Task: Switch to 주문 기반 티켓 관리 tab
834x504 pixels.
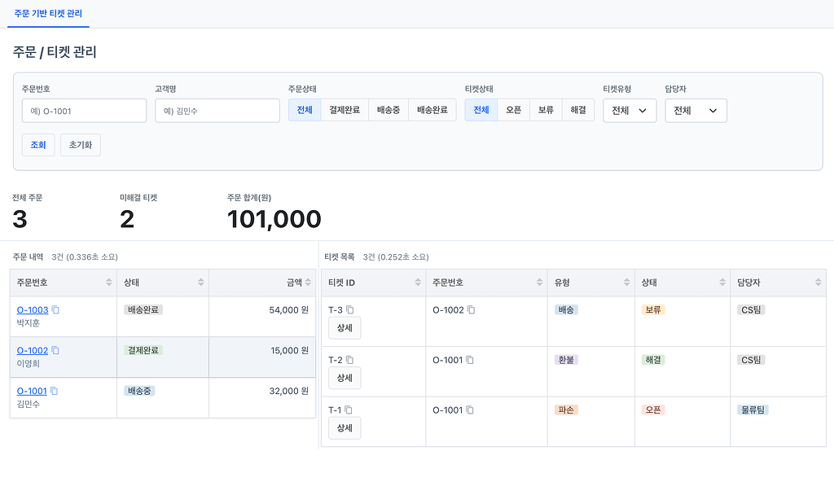Action: click(x=48, y=14)
